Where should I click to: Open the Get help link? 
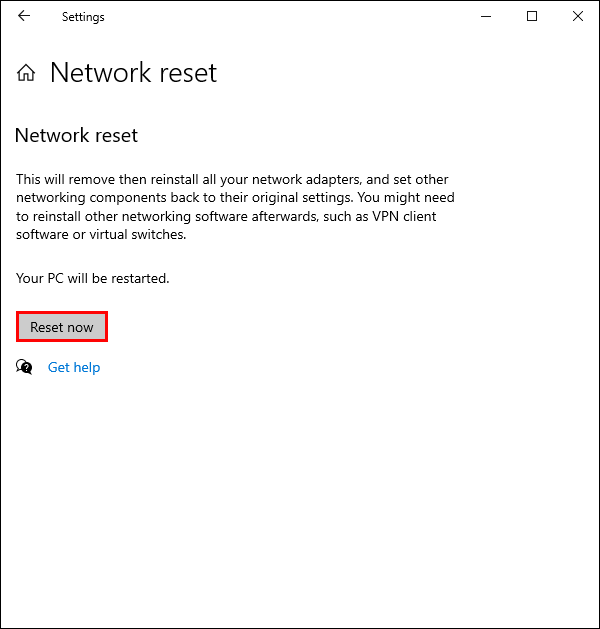point(74,367)
